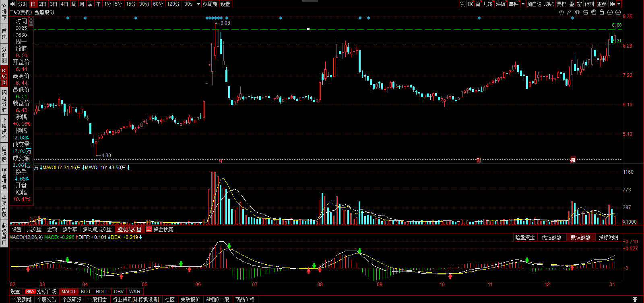Switch to the 60分 period

click(x=158, y=4)
